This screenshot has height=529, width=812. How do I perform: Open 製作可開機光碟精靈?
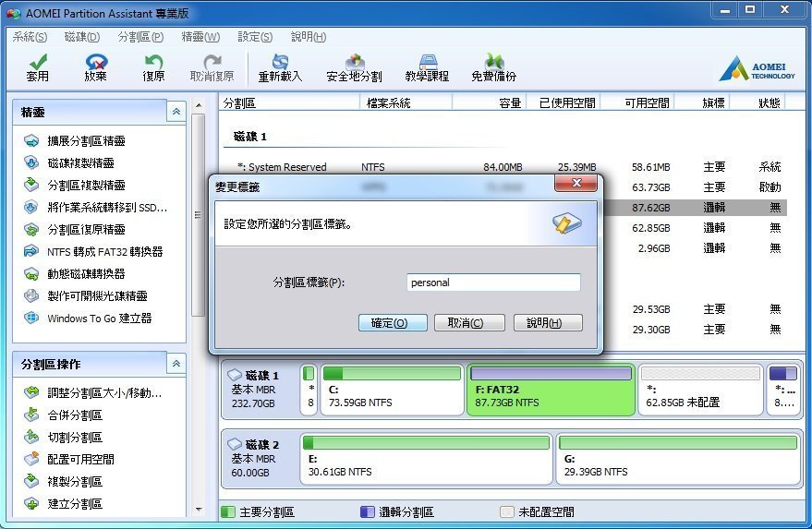[97, 296]
